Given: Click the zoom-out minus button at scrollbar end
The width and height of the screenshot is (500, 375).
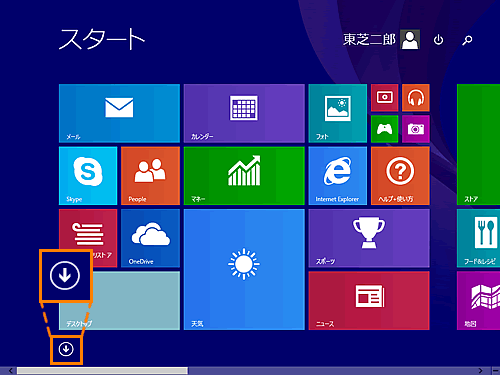Looking at the screenshot, I should coord(496,371).
